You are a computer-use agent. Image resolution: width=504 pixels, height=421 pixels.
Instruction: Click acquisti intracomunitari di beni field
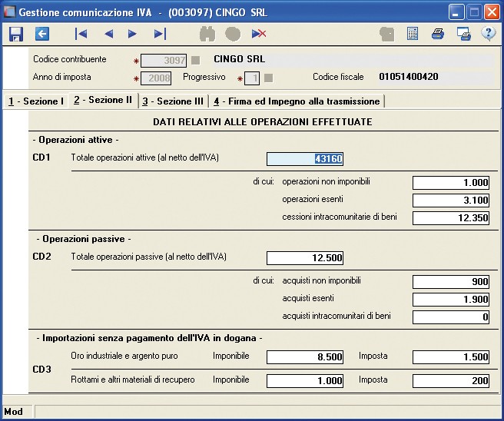coord(451,317)
